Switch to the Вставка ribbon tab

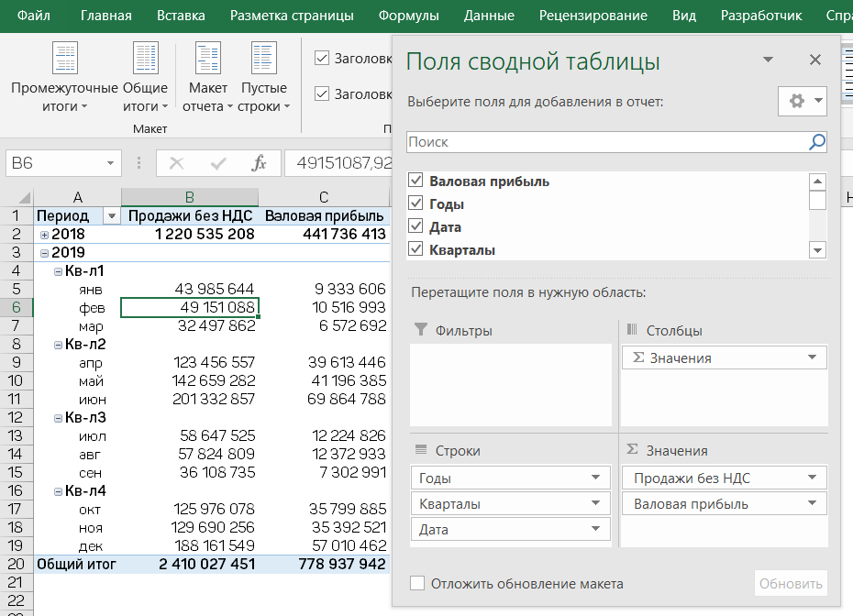pyautogui.click(x=181, y=16)
